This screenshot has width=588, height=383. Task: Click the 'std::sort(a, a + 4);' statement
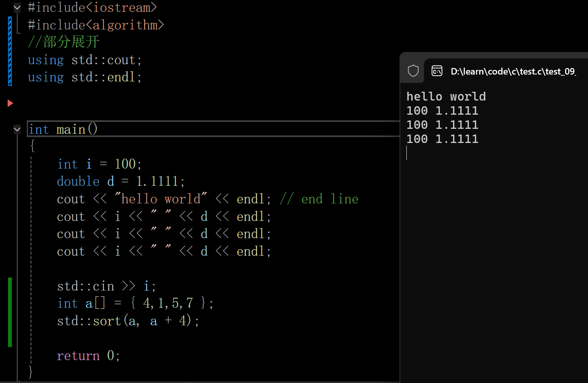128,321
